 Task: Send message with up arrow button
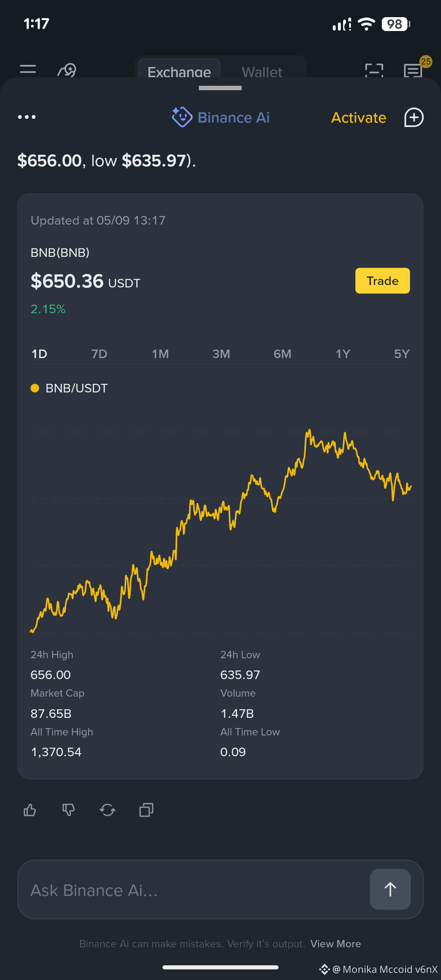click(390, 889)
